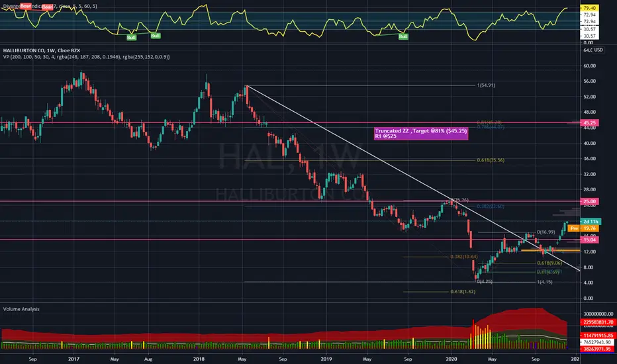Click the red 229583831.70 volume label
Viewport: 617px width, 364px height.
pos(597,322)
